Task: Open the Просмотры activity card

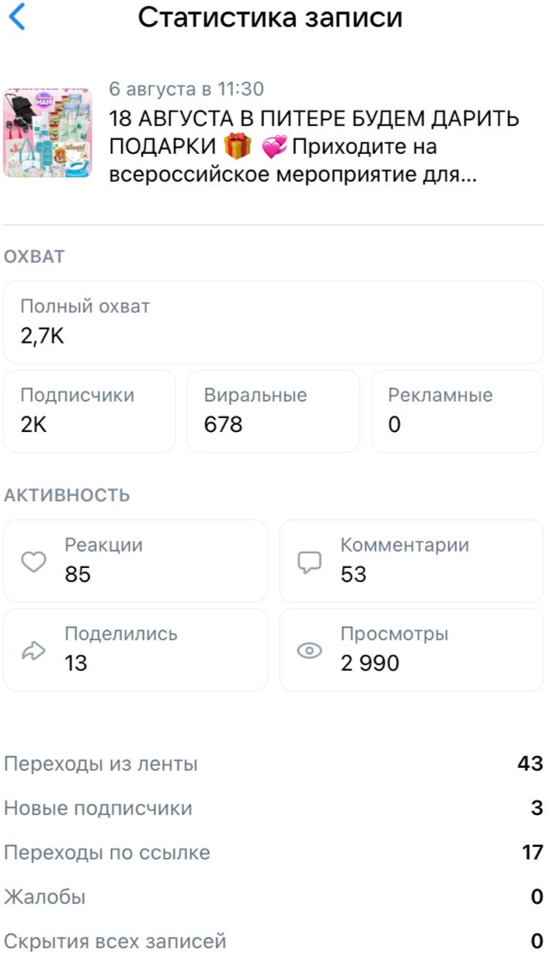Action: pos(411,650)
